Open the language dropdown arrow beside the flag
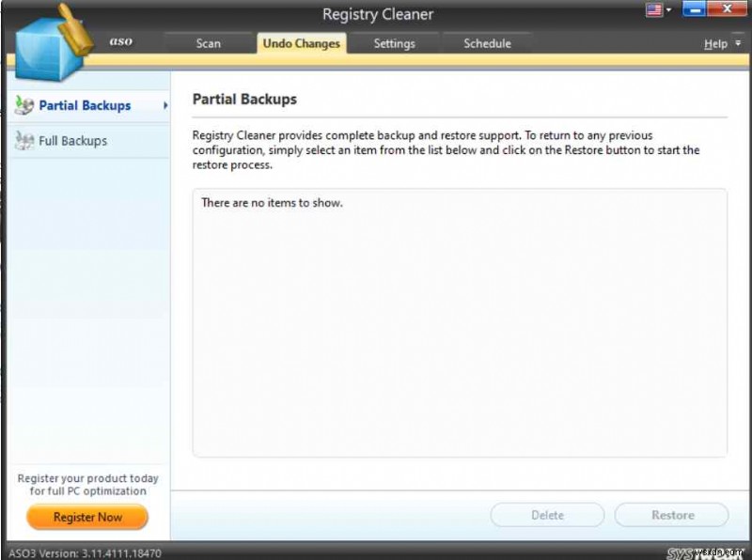 point(669,9)
